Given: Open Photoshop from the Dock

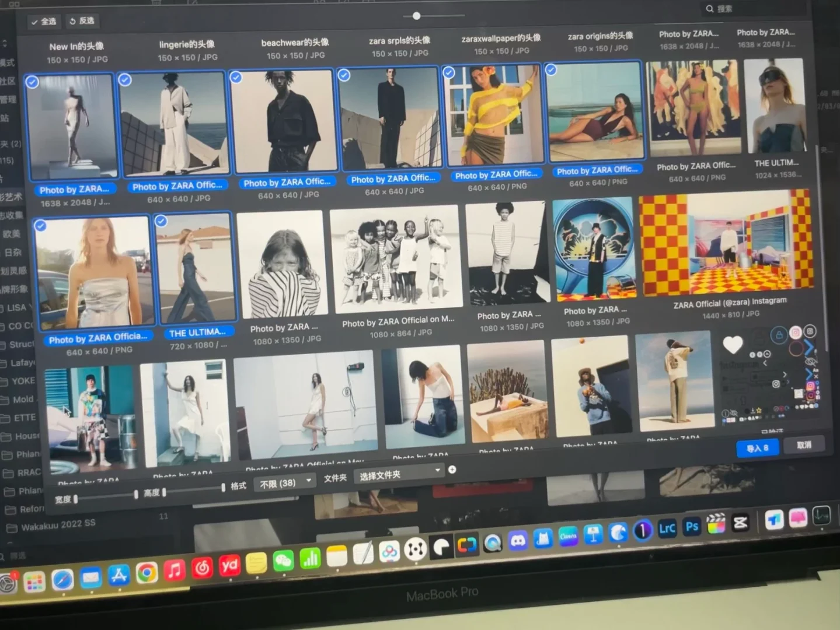Looking at the screenshot, I should point(691,527).
